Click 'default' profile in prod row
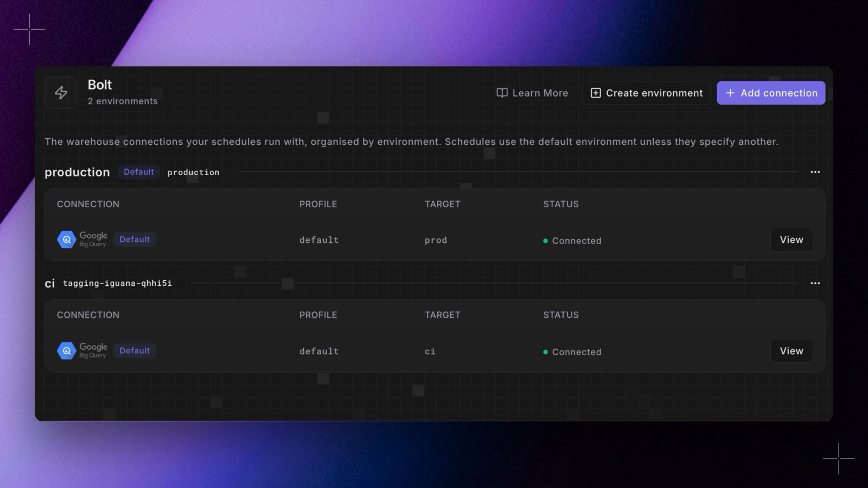 [319, 240]
